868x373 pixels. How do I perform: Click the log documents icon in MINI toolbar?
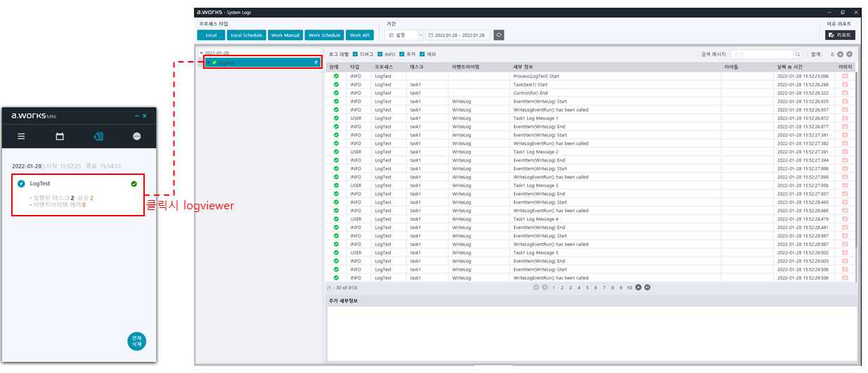[x=98, y=136]
